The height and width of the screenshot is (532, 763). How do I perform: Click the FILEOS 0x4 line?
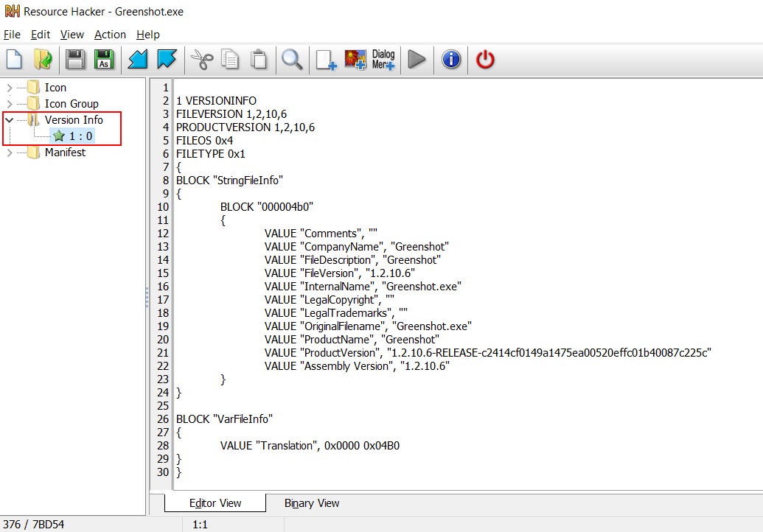[x=204, y=141]
